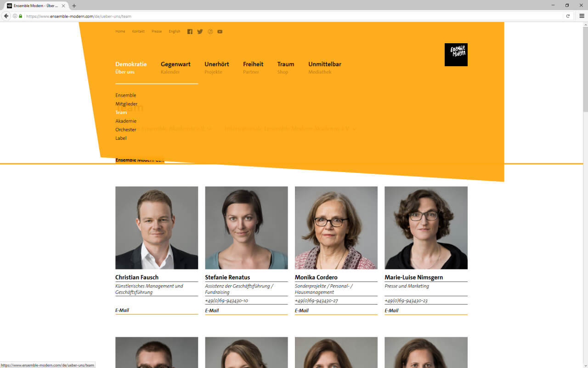Open a new browser tab with plus
This screenshot has width=588, height=368.
coord(74,6)
